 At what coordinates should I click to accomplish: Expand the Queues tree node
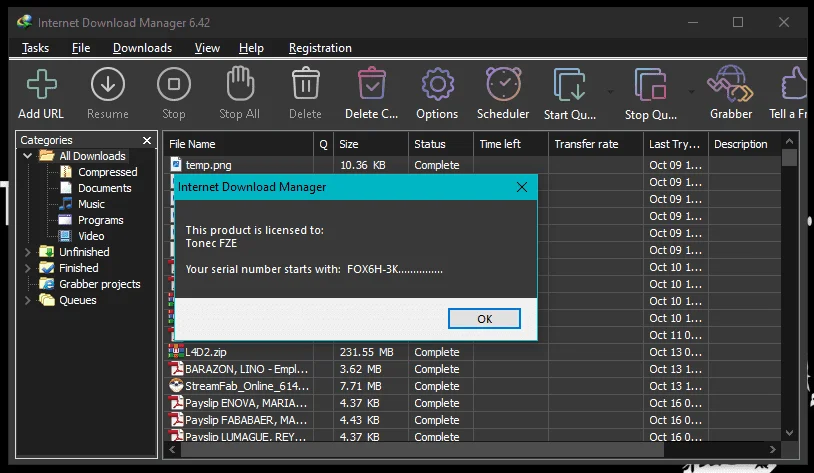point(28,301)
